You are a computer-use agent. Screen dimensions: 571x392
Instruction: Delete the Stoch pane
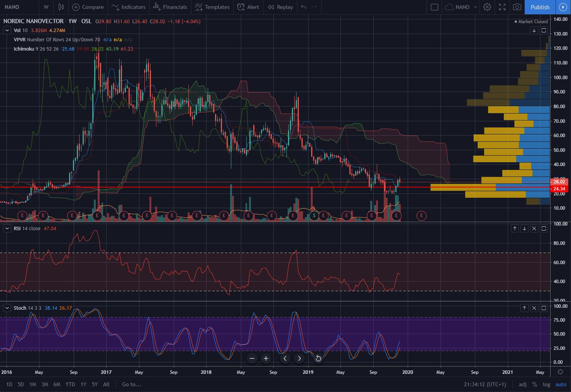(534, 308)
